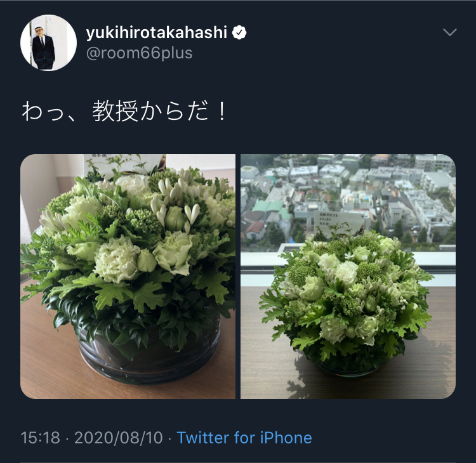The width and height of the screenshot is (476, 463).
Task: Click the large white carnation in left photo
Action: click(117, 259)
